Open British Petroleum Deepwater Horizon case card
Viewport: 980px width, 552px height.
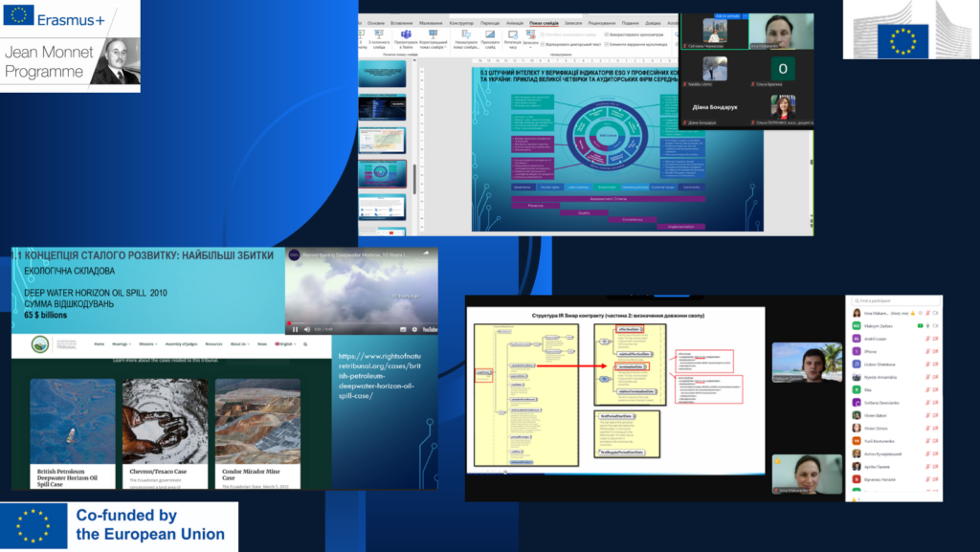[73, 433]
